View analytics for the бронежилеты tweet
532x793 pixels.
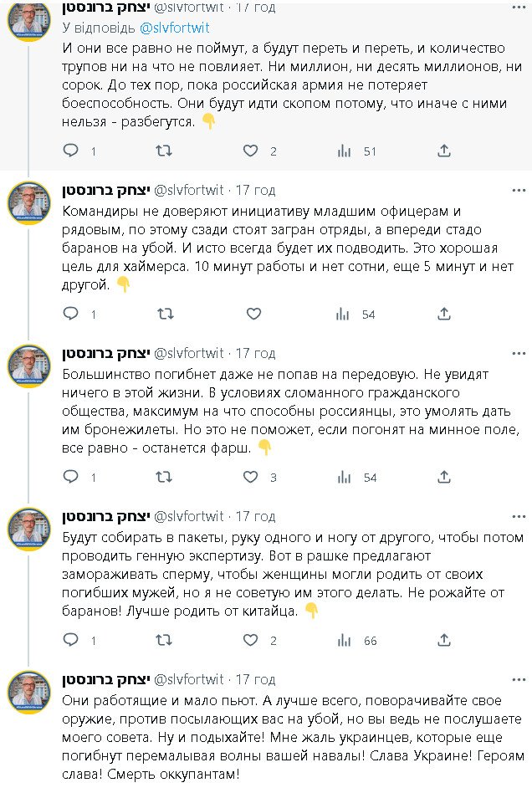point(343,478)
